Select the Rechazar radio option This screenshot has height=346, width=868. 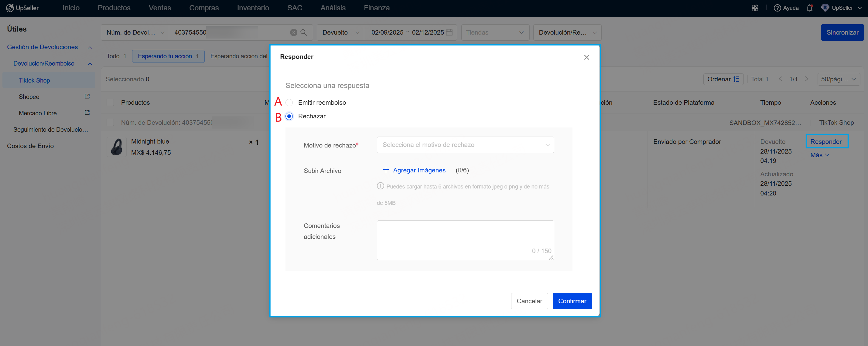coord(289,116)
